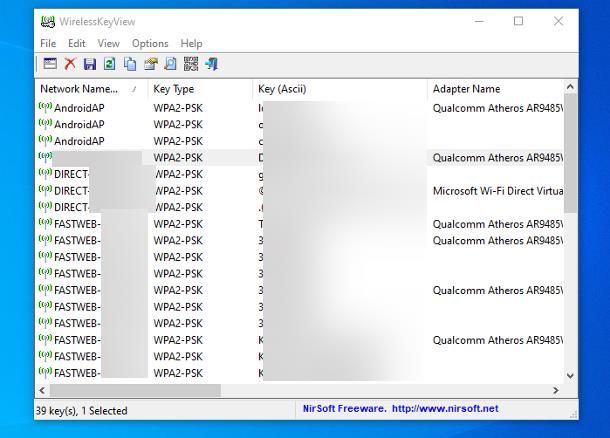Click the WirelessKeyView title bar app icon
The height and width of the screenshot is (438, 610).
point(48,21)
